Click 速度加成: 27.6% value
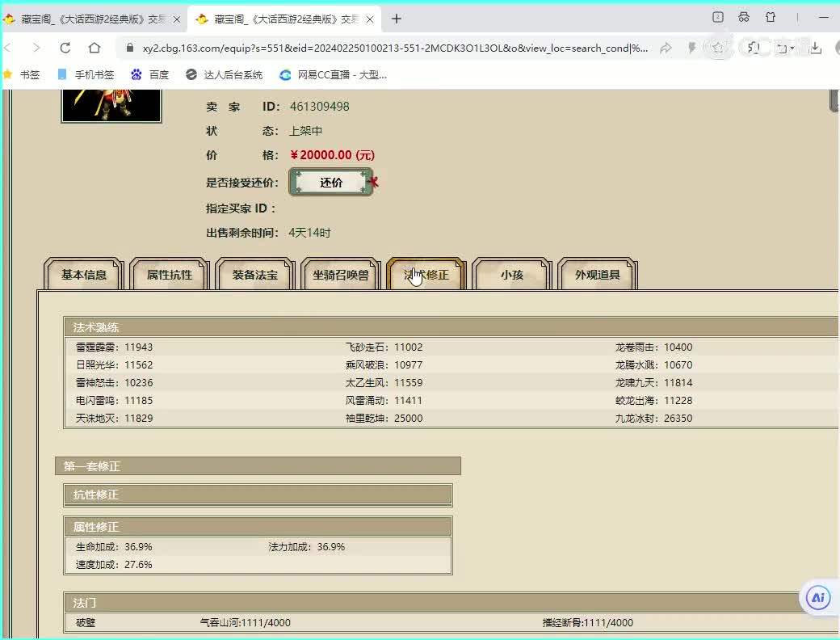The height and width of the screenshot is (640, 840). click(114, 564)
